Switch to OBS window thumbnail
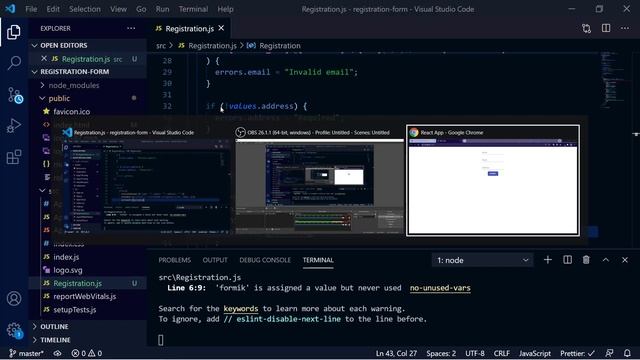This screenshot has height=360, width=640. [318, 180]
